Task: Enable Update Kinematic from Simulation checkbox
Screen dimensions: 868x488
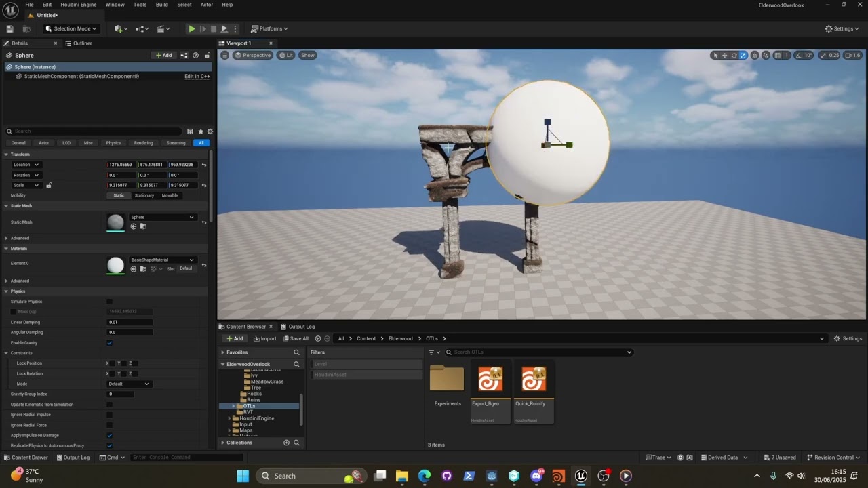Action: [x=110, y=405]
